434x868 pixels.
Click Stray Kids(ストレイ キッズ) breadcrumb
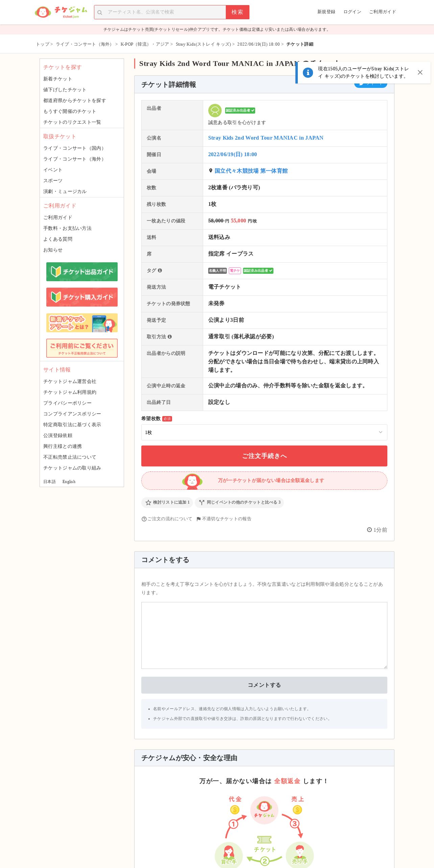[x=203, y=44]
